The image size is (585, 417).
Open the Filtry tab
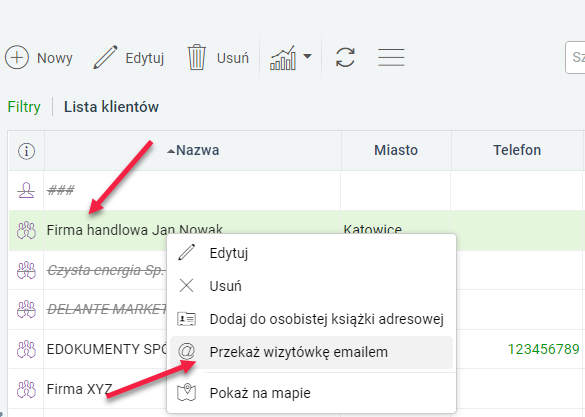click(x=24, y=107)
